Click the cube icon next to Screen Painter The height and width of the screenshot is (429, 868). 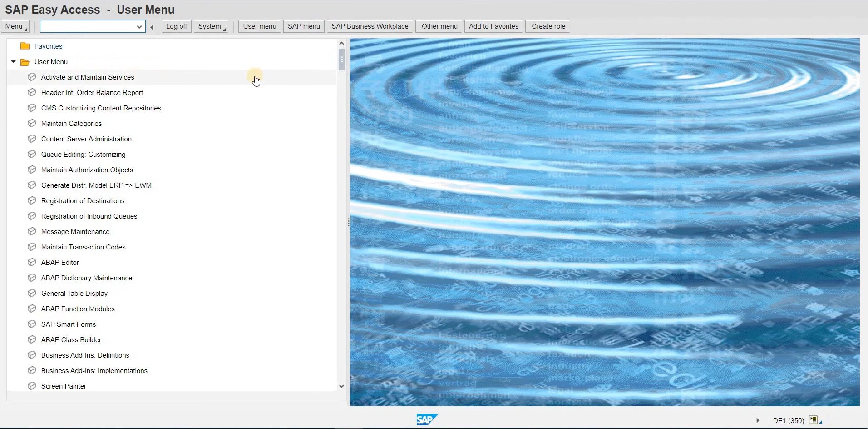32,386
